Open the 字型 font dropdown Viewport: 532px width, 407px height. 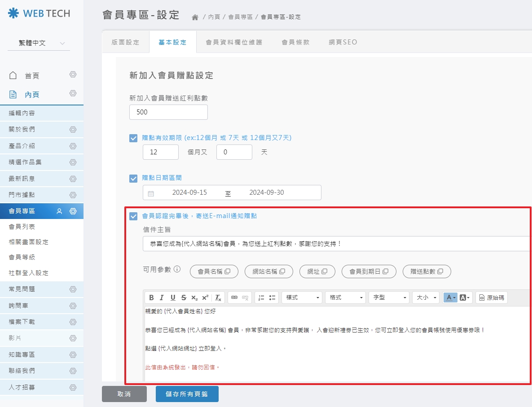pos(389,298)
